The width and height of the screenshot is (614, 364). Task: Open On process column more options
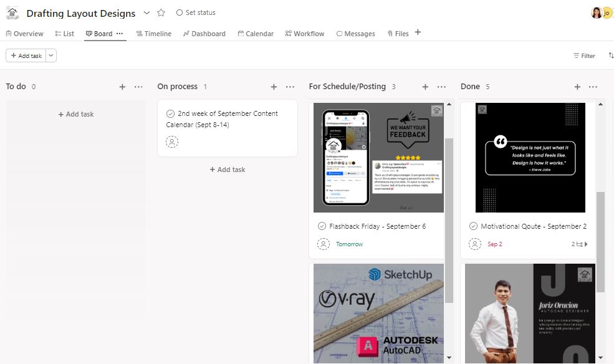pyautogui.click(x=290, y=87)
